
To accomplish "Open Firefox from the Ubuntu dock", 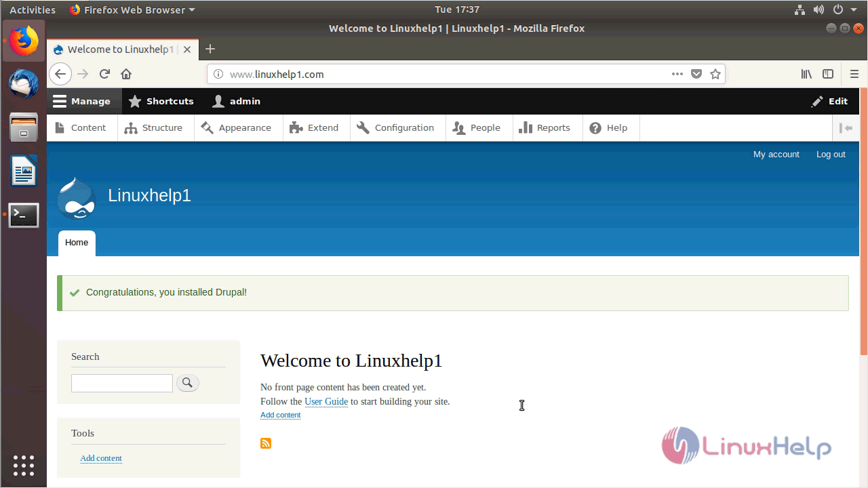I will click(24, 41).
